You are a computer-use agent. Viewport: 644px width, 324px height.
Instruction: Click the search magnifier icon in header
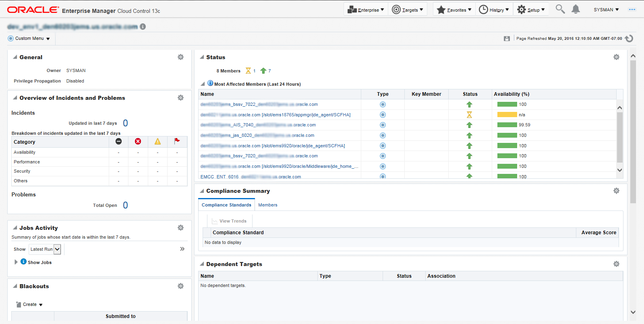click(560, 9)
